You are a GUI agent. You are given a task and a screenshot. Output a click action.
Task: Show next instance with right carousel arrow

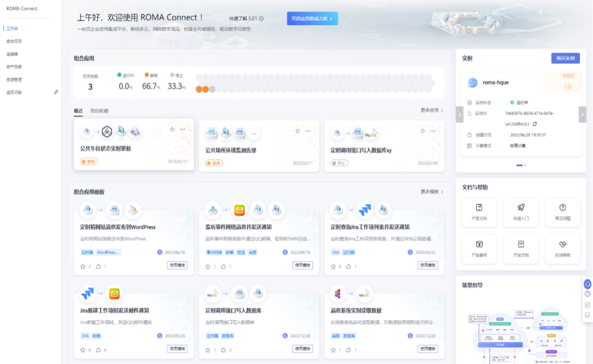point(583,114)
